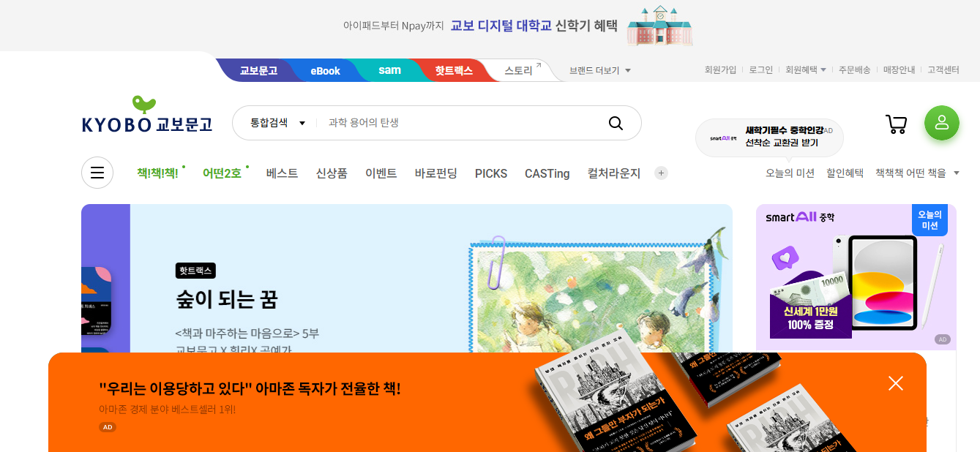
Task: Dismiss the orange Amazon bestseller ad banner
Action: [896, 383]
